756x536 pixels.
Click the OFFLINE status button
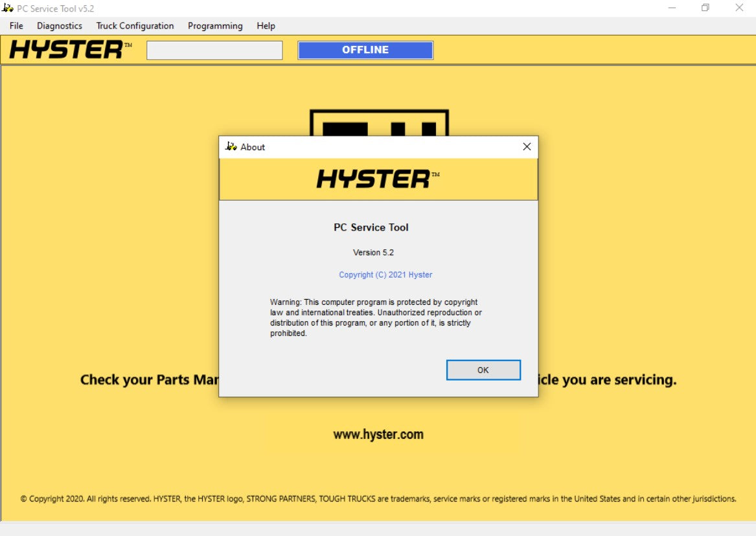(x=365, y=50)
